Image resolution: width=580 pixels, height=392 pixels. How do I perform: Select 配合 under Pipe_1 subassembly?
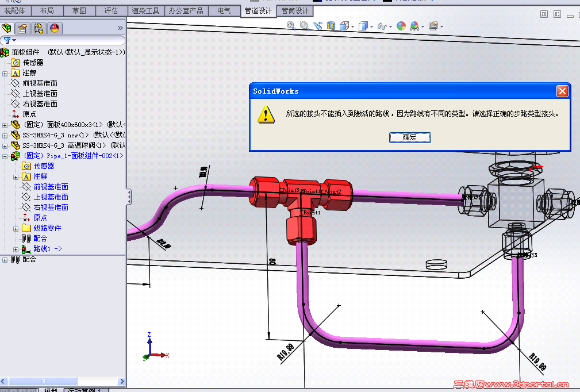(40, 239)
